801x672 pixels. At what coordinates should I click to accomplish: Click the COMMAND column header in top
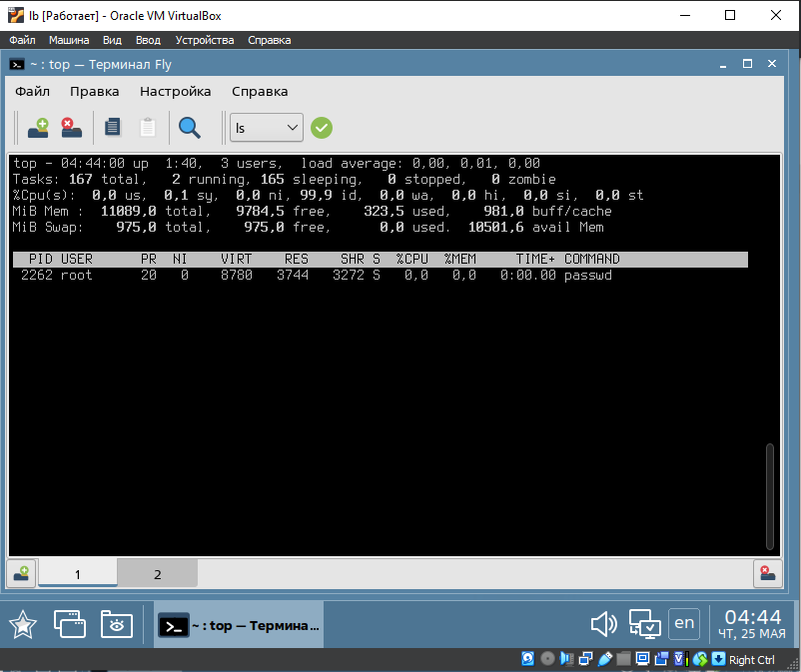pyautogui.click(x=592, y=259)
